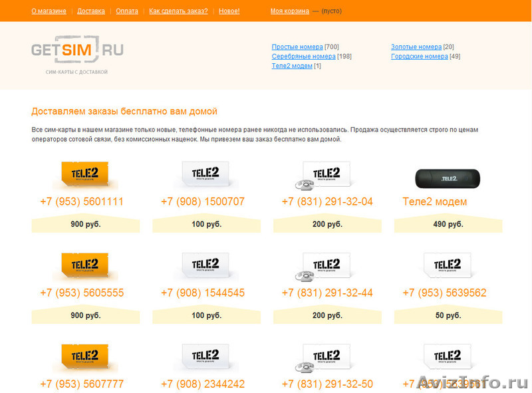This screenshot has height=393, width=532.
Task: Select number +7 (953) 5639562
Action: pos(444,293)
